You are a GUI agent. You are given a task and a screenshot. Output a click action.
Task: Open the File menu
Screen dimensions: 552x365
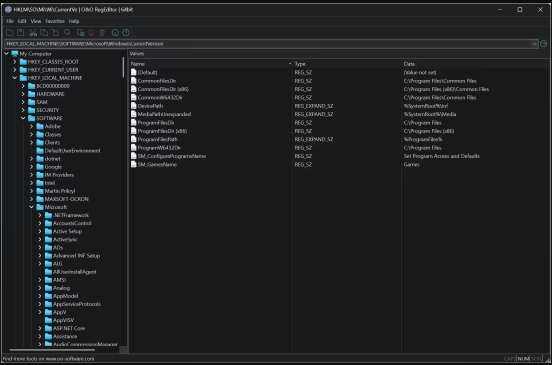10,21
